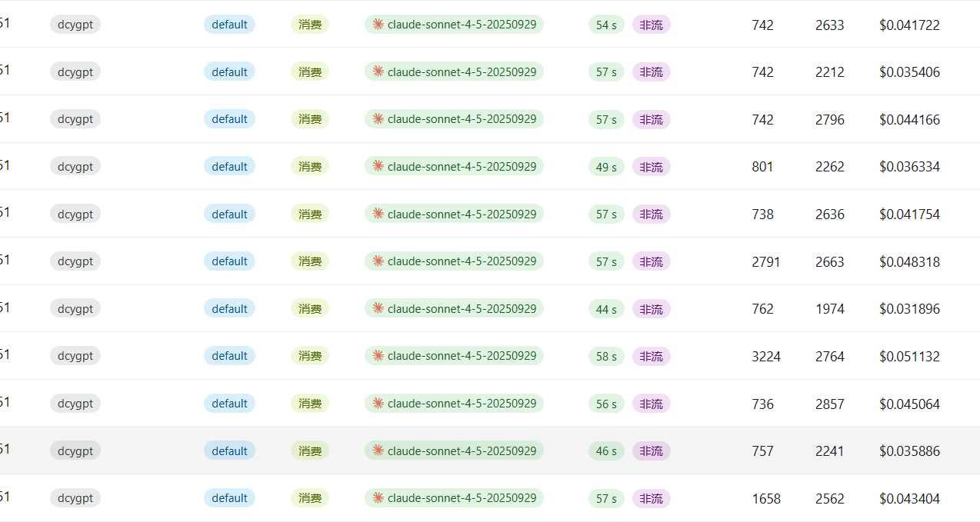Screen dimensions: 980x522
Task: Click the Claude icon in the $0.035886 row
Action: click(x=378, y=451)
